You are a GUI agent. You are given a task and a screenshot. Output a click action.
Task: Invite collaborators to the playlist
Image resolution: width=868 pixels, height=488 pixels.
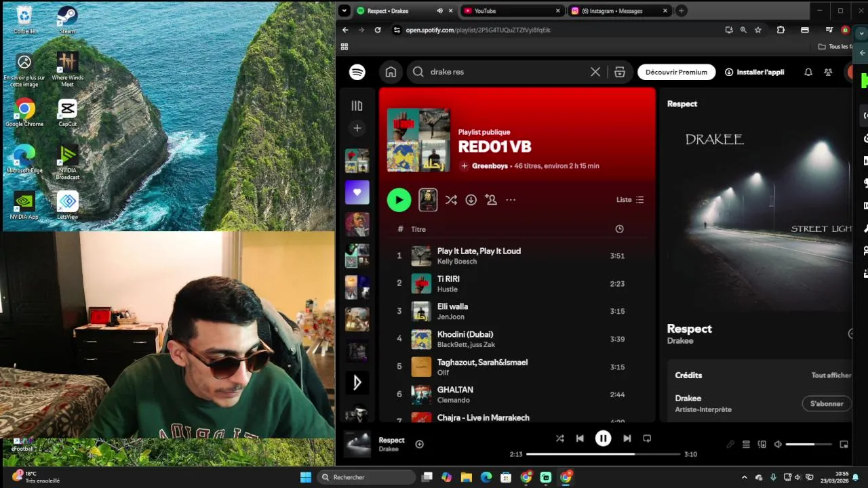(491, 200)
